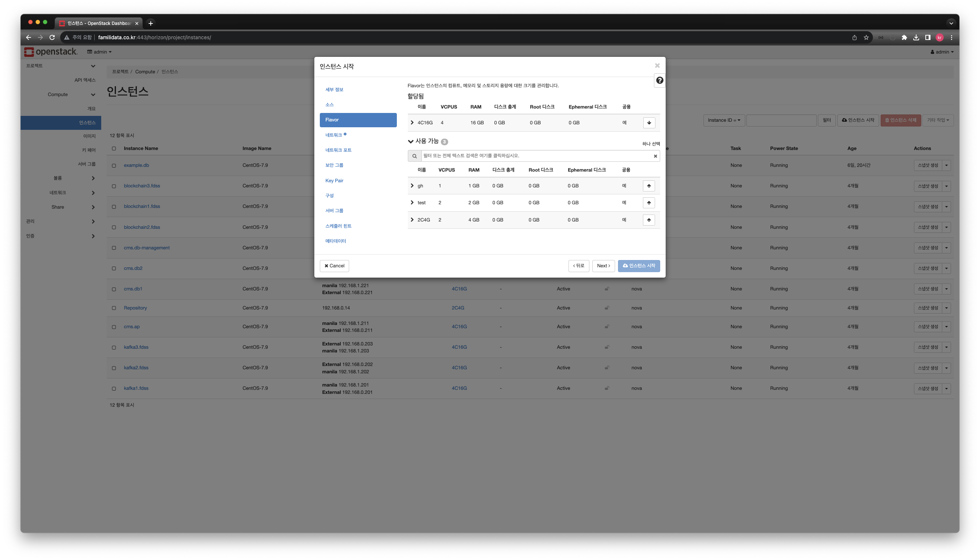980x560 pixels.
Task: Allocate the gh flavor with up arrow
Action: 648,186
